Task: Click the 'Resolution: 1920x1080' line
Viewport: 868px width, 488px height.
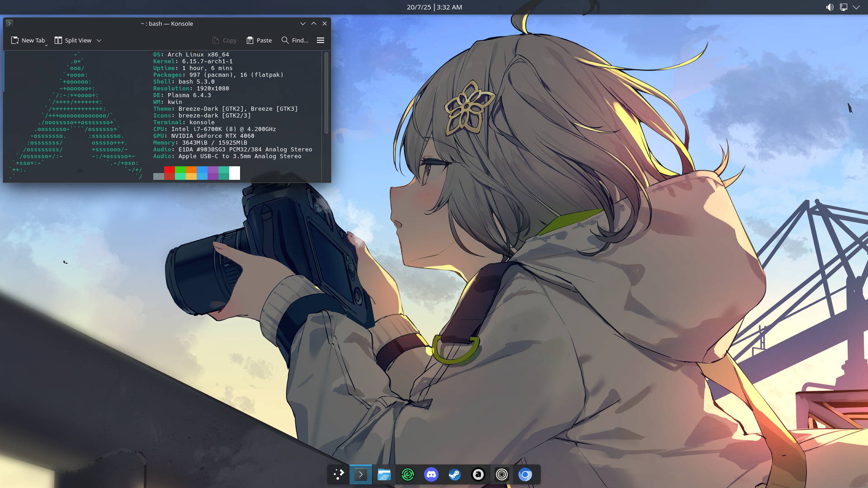Action: tap(191, 88)
